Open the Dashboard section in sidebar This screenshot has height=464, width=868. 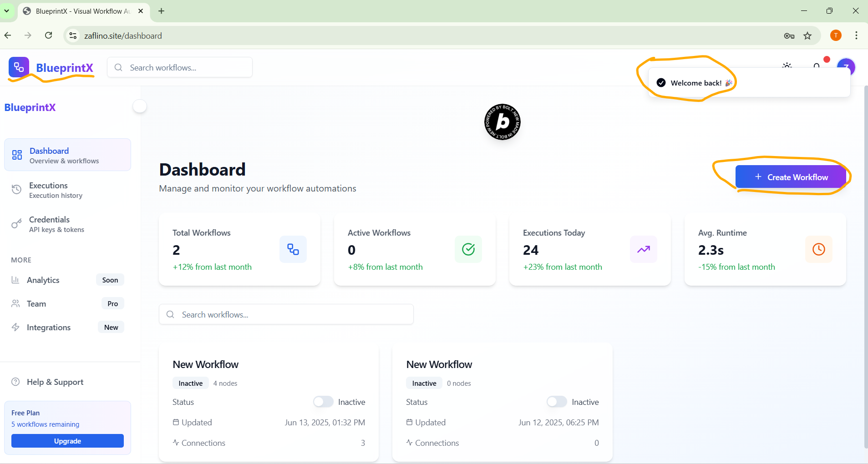pyautogui.click(x=67, y=155)
